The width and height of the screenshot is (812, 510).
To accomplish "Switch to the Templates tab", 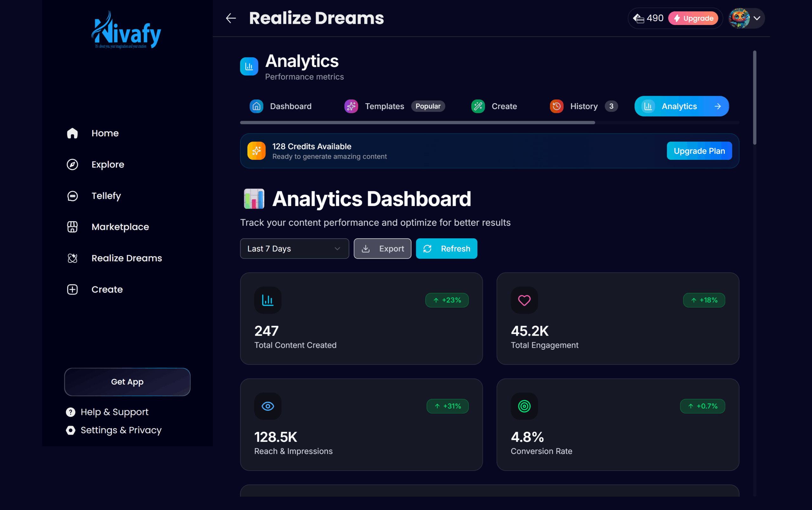I will (384, 107).
